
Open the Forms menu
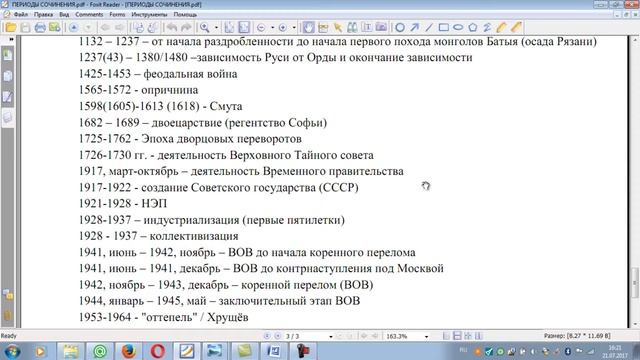(x=117, y=14)
